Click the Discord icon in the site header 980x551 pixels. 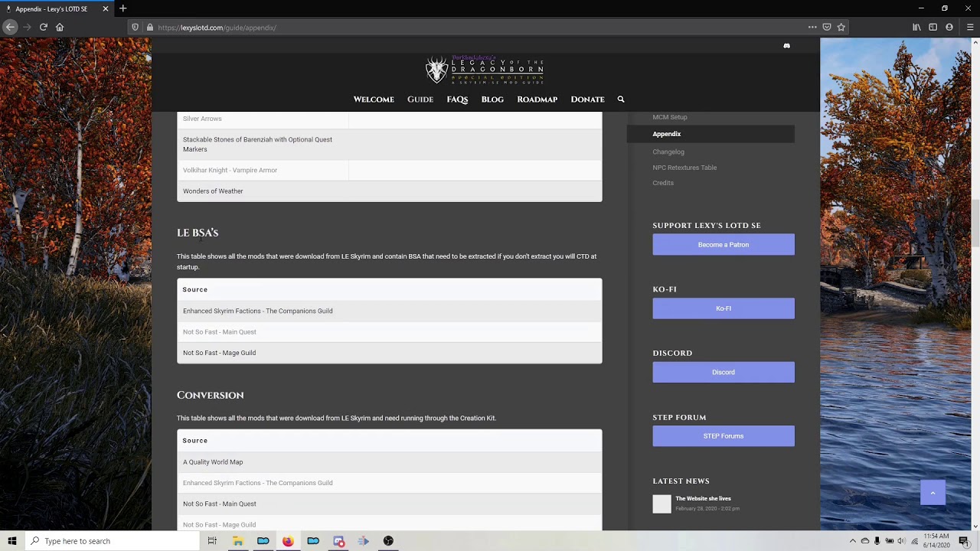tap(786, 46)
